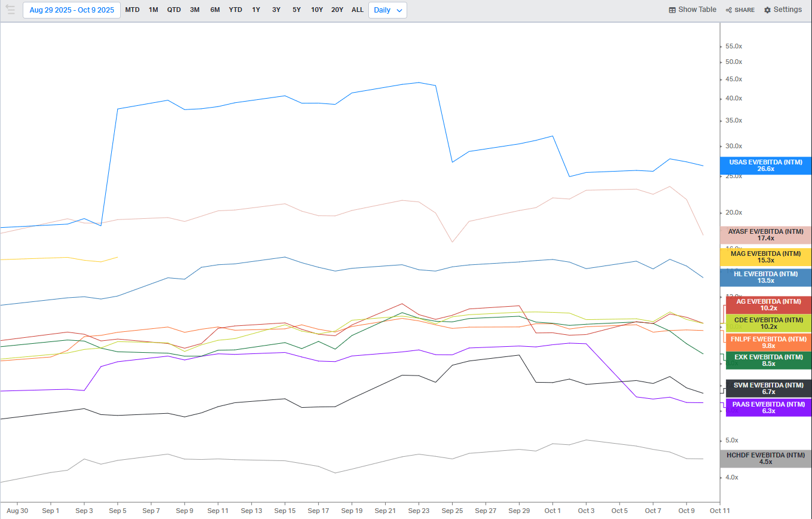Viewport: 812px width, 519px height.
Task: Click the AYASF EV/EBITDA 17.4x label
Action: click(x=765, y=235)
